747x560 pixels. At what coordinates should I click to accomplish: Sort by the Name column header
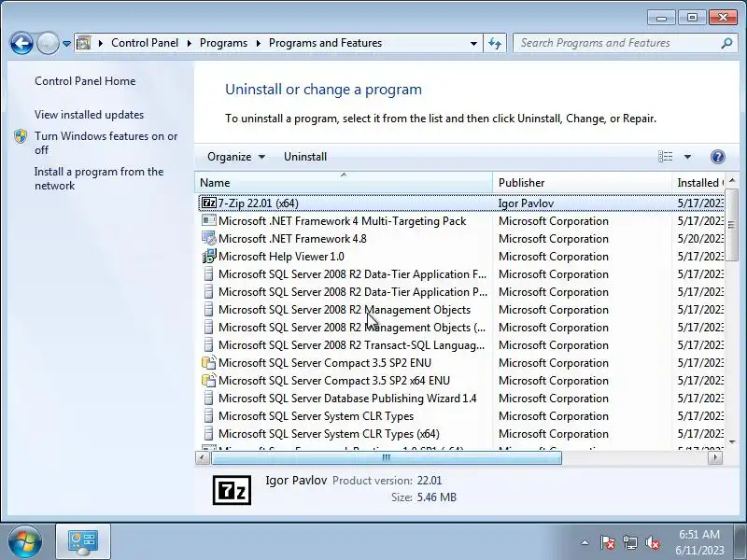pyautogui.click(x=344, y=183)
